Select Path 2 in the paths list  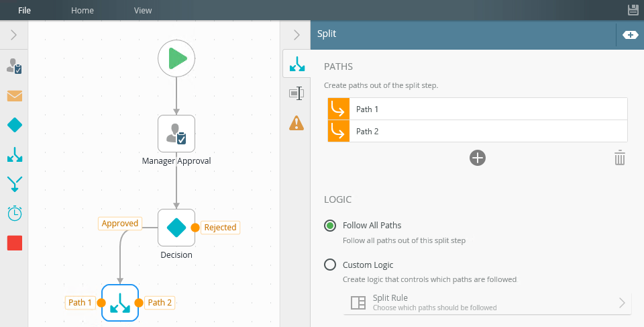pos(478,131)
